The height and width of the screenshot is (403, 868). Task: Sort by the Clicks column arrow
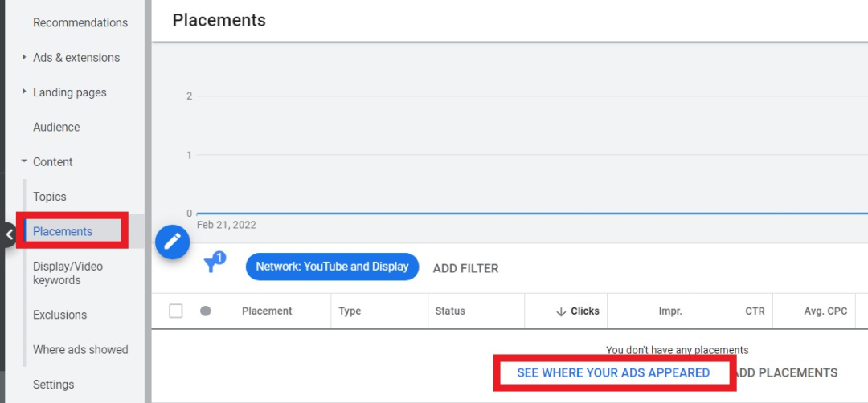[561, 311]
